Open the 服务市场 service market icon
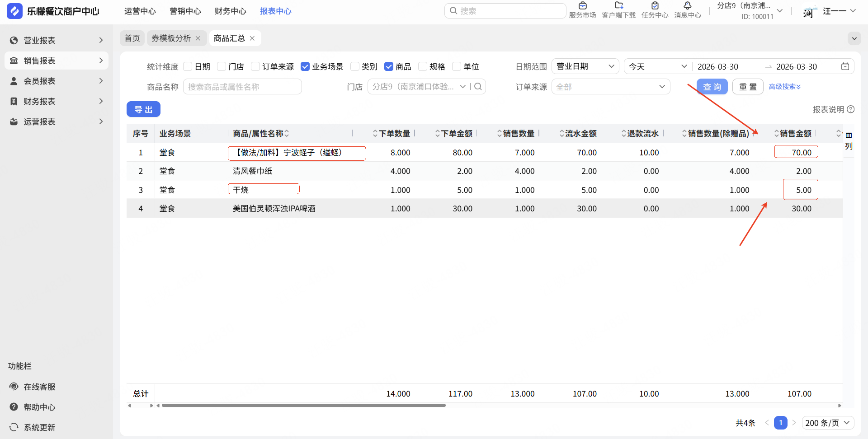The width and height of the screenshot is (868, 439). (x=582, y=6)
